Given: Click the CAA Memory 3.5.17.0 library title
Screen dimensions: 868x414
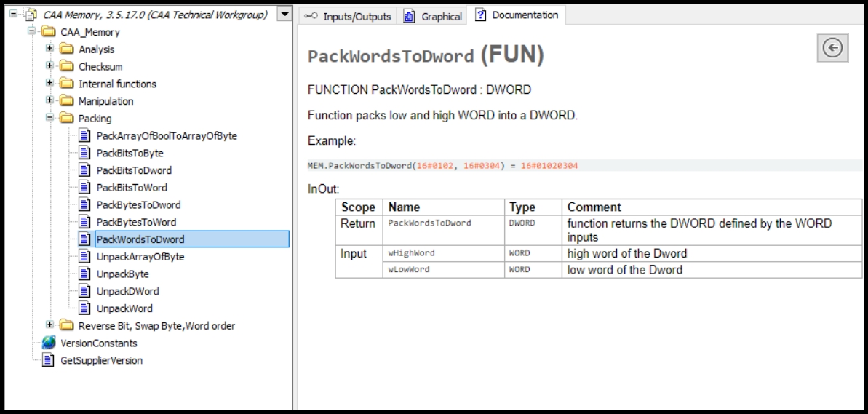Looking at the screenshot, I should (x=155, y=15).
